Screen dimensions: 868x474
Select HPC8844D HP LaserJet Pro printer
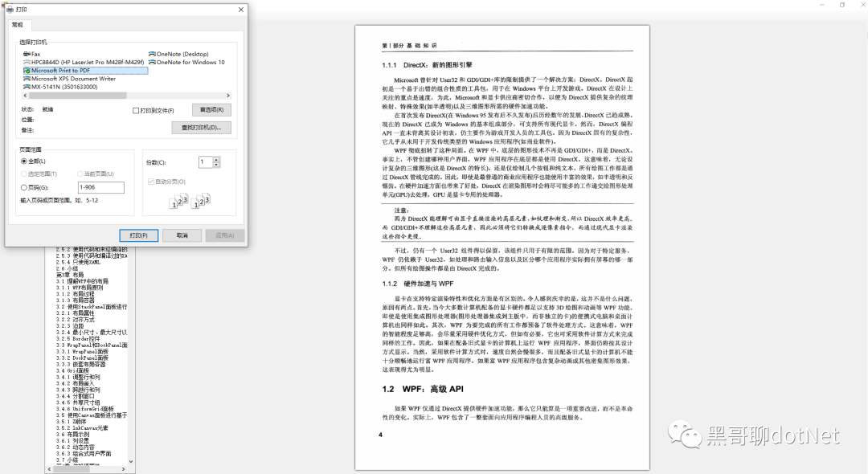(x=84, y=62)
